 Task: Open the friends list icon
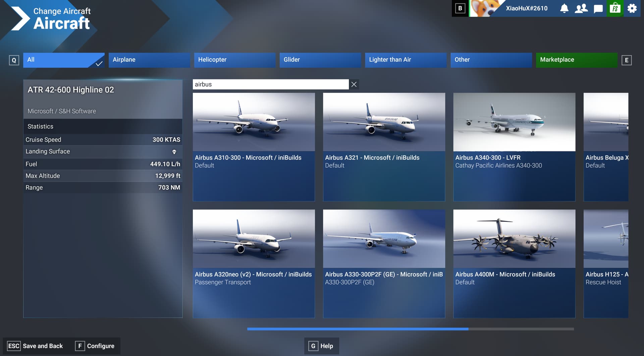click(581, 8)
